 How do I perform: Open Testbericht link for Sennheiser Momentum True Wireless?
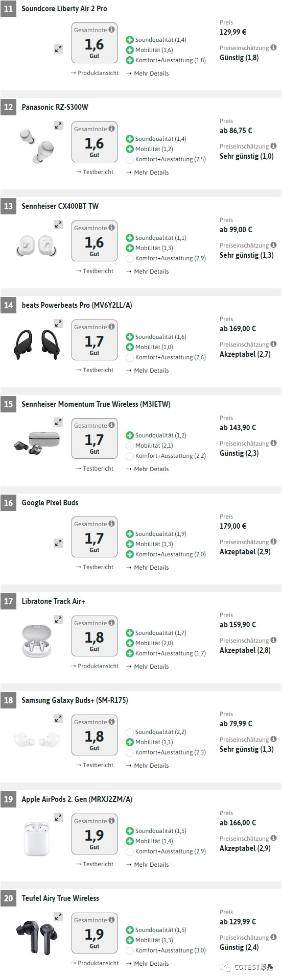(95, 469)
